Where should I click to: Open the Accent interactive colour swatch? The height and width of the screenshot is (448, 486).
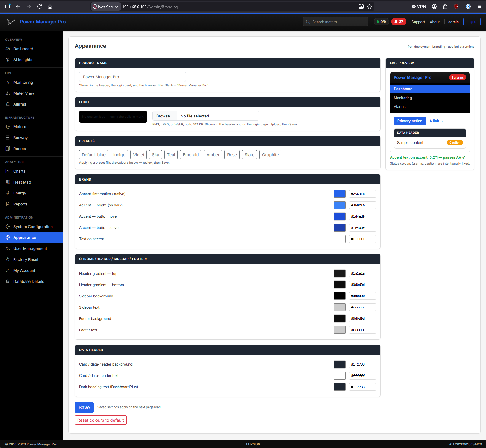340,194
